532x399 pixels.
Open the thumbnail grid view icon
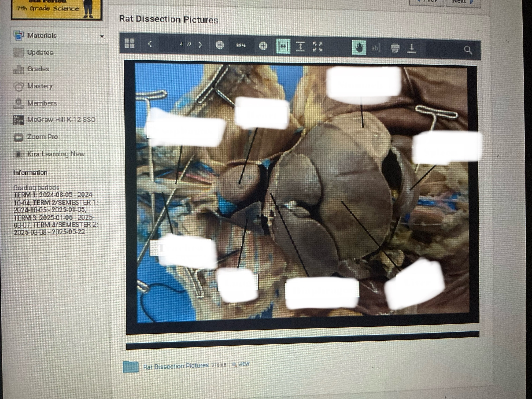coord(130,44)
